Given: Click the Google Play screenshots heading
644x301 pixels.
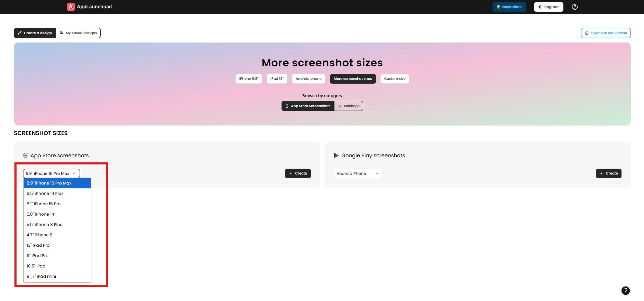Looking at the screenshot, I should coord(373,156).
